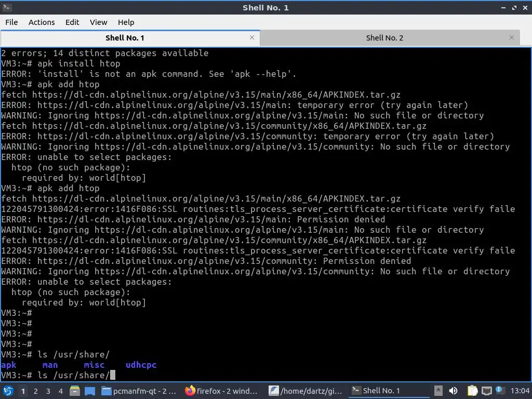Click the show desktop icon in the panel

tap(89, 391)
